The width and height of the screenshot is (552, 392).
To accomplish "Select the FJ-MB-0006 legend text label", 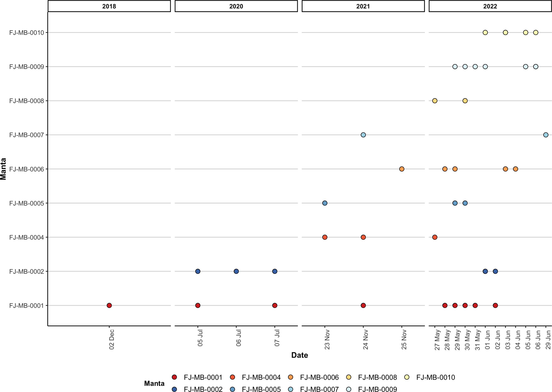I will pyautogui.click(x=319, y=377).
